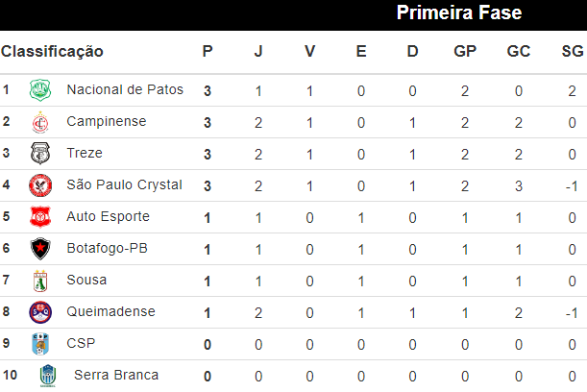Click the GP column header
587x392 pixels.
[x=465, y=52]
